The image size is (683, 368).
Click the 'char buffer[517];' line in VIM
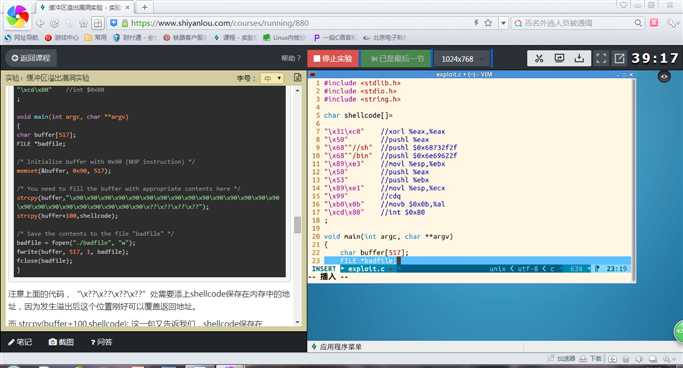(374, 253)
